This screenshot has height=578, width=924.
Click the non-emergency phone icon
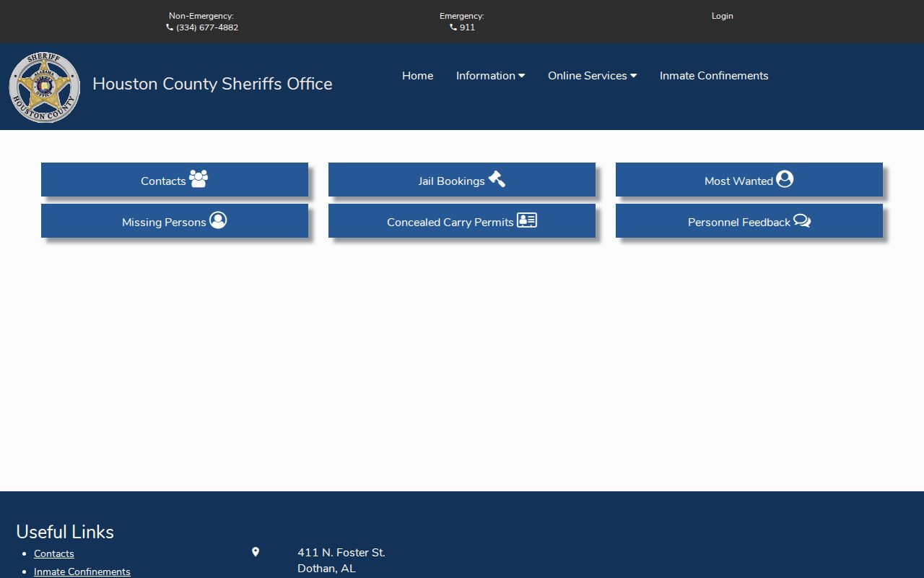170,27
